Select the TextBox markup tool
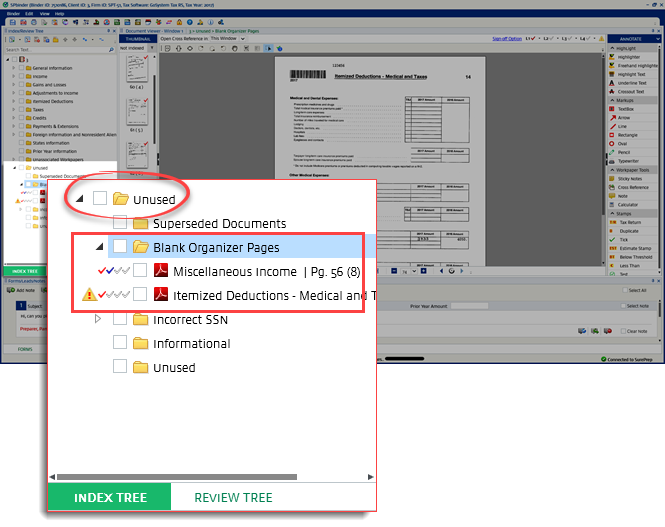 tap(627, 108)
